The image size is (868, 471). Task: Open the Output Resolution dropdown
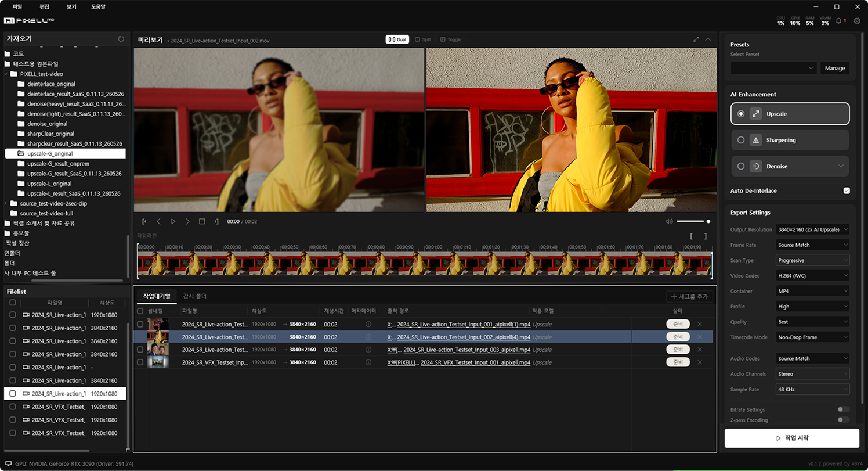coord(812,229)
